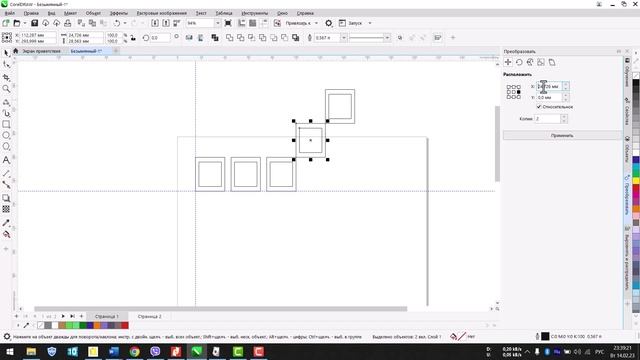Toggle the lock ratio padlock
Viewport: 640px width, 360px height.
coord(133,38)
